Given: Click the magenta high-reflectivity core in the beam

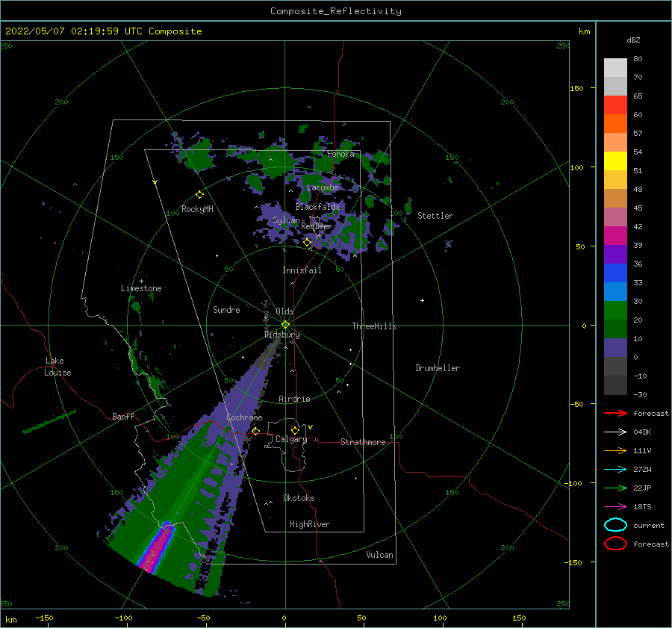Looking at the screenshot, I should [157, 549].
